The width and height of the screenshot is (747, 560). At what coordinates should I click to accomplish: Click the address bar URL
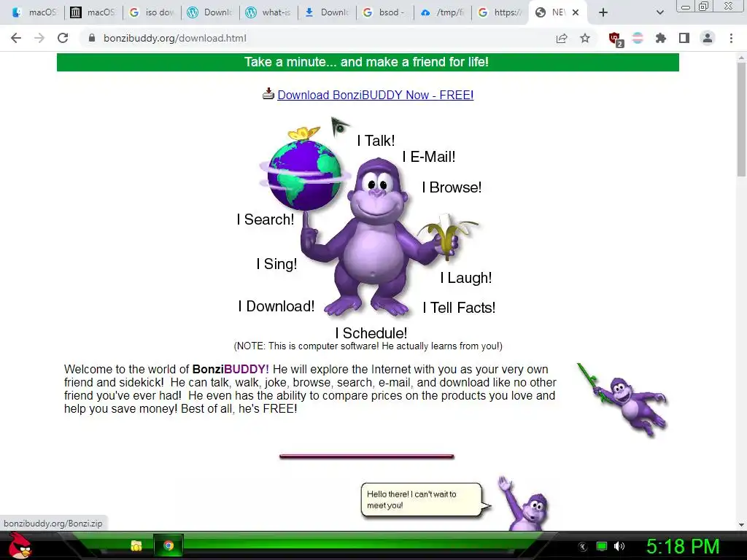(x=175, y=38)
